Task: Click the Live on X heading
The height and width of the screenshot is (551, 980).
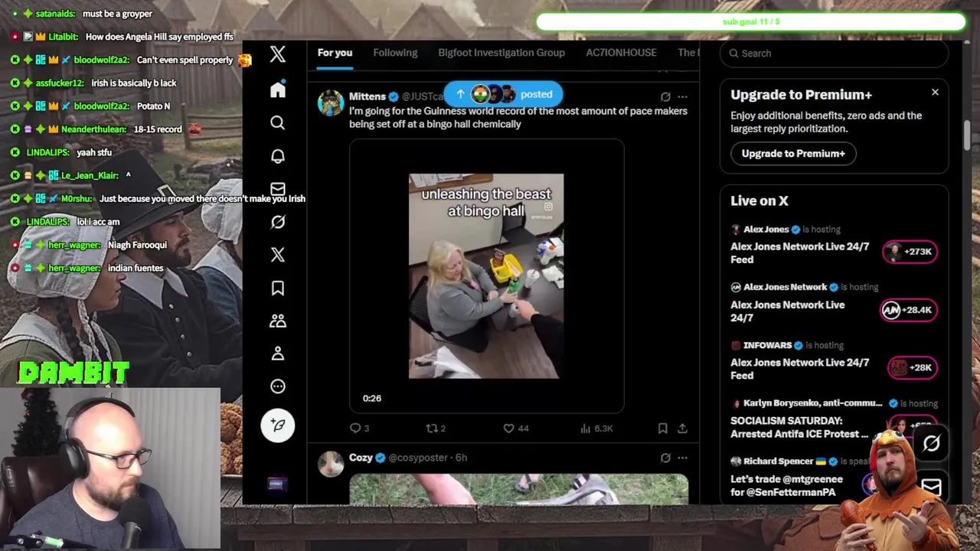Action: tap(759, 201)
